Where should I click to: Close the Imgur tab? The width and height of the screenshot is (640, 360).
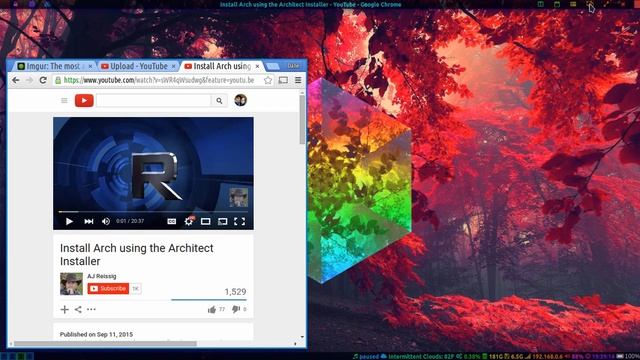coord(90,66)
